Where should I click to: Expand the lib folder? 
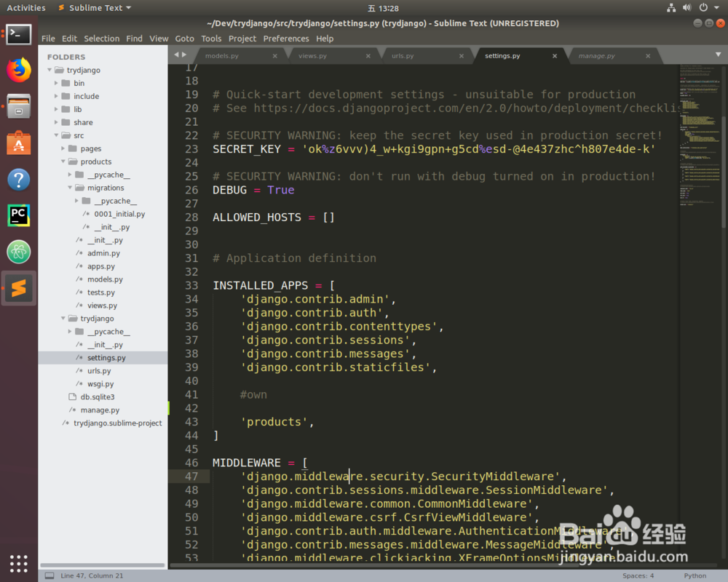click(56, 109)
